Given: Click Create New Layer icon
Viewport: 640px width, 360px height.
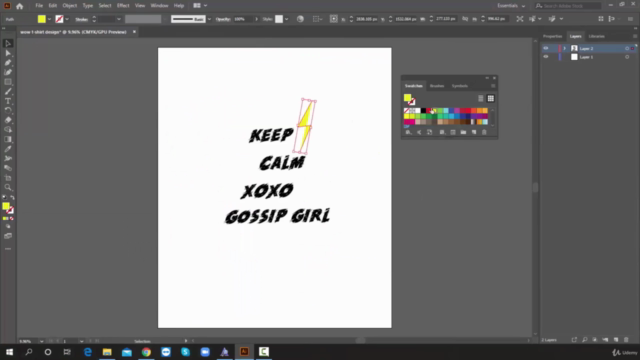Looking at the screenshot, I should (616, 340).
